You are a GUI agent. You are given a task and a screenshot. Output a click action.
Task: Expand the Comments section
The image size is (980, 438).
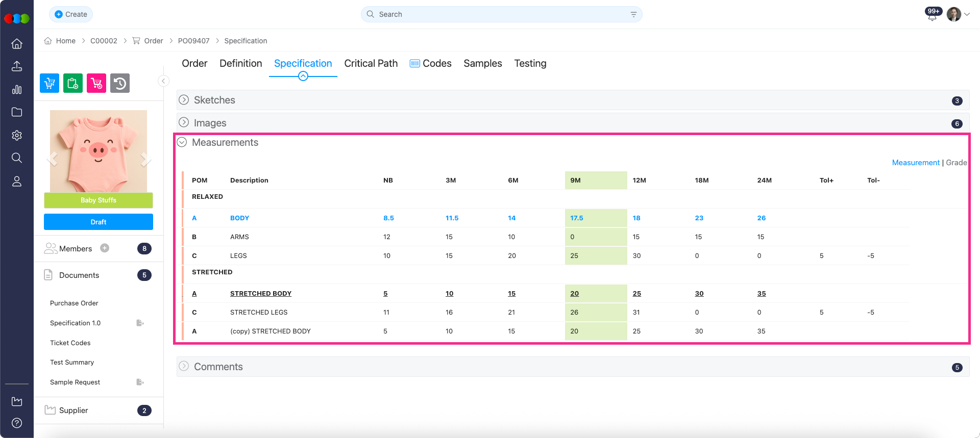(184, 367)
